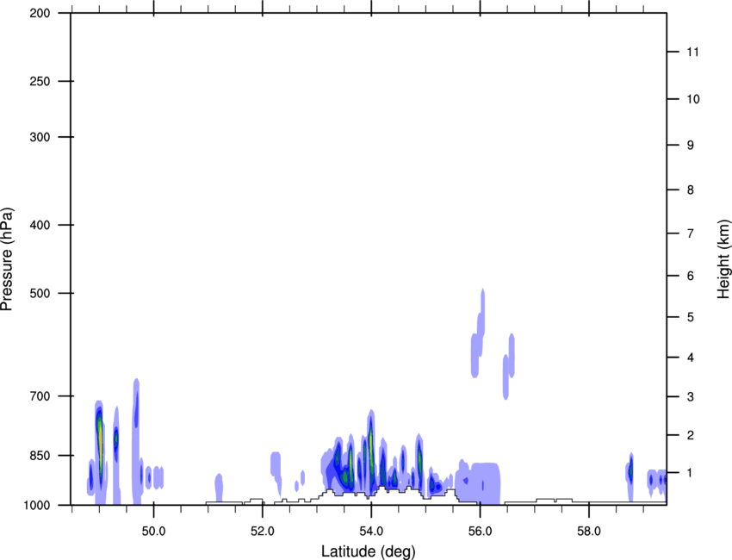Click the green contour spot near 58.8 degrees
732x560 pixels.
(x=630, y=470)
